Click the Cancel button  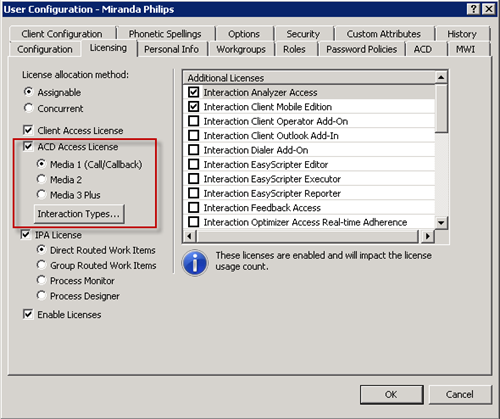(460, 395)
